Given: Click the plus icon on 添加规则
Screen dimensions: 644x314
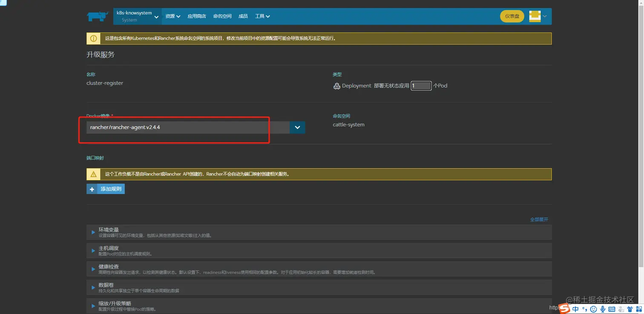Looking at the screenshot, I should coord(92,189).
